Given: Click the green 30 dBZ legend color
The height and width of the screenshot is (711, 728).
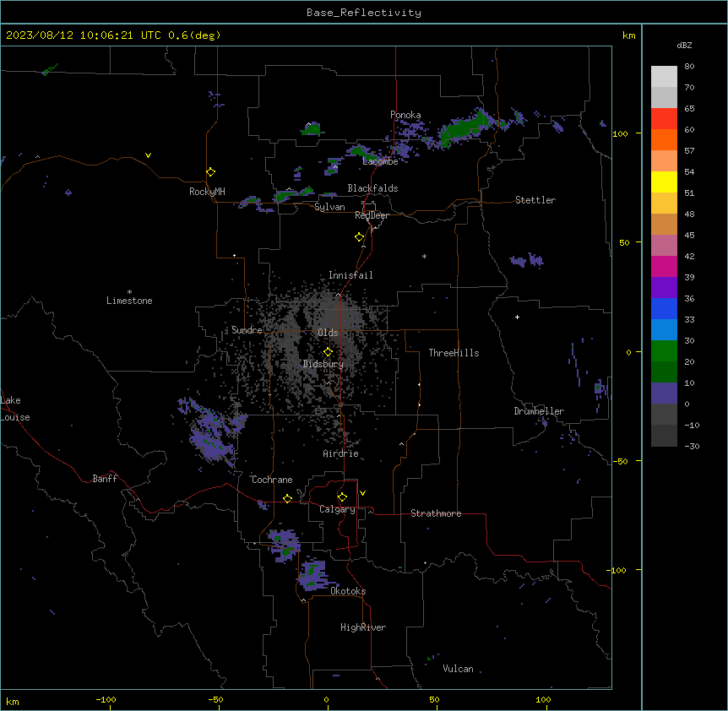Looking at the screenshot, I should pyautogui.click(x=664, y=351).
